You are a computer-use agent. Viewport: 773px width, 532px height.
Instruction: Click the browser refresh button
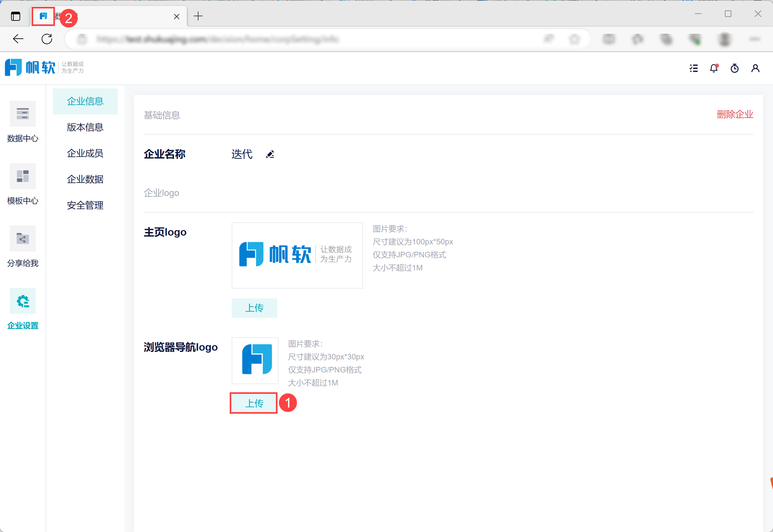pyautogui.click(x=47, y=39)
